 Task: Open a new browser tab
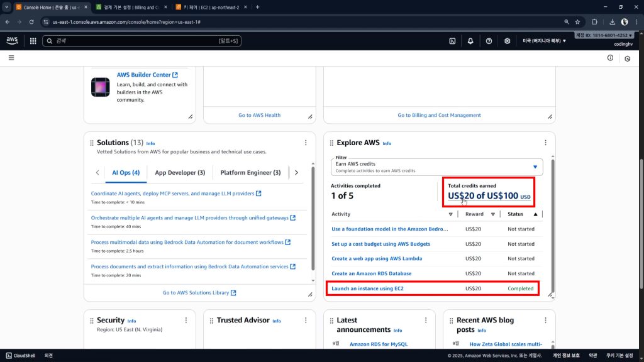(x=257, y=7)
